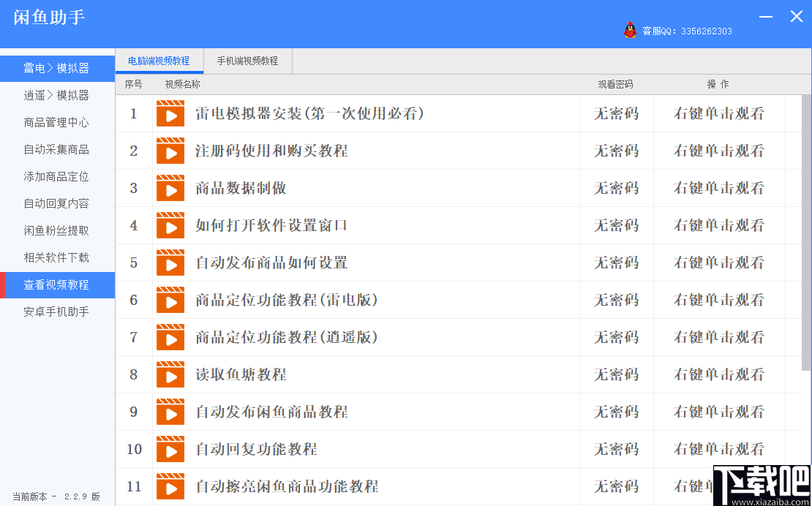Click video icon for 注册码使用和购买教程

(170, 151)
